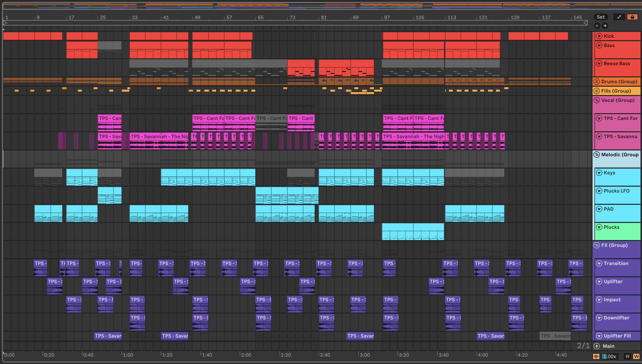Toggle the lock envelopes button
This screenshot has width=642, height=364.
pyautogui.click(x=632, y=17)
